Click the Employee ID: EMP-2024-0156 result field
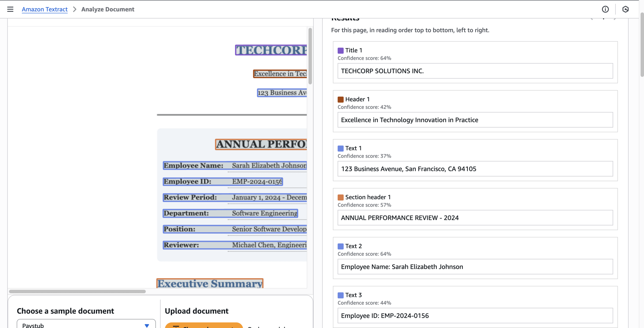The width and height of the screenshot is (644, 328). coord(475,316)
